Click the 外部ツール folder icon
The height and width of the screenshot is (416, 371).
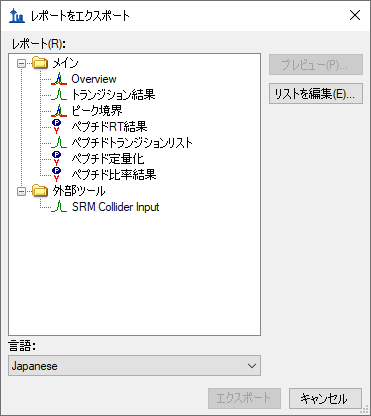(x=40, y=191)
